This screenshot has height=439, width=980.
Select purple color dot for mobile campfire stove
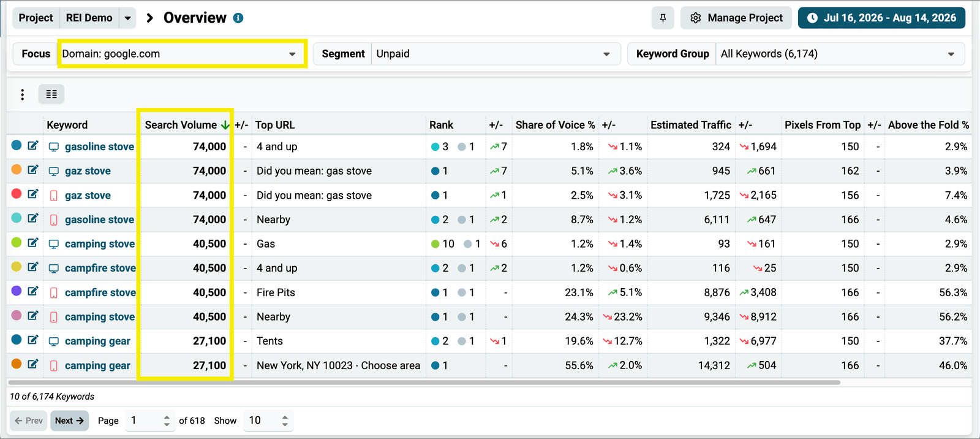[x=17, y=291]
